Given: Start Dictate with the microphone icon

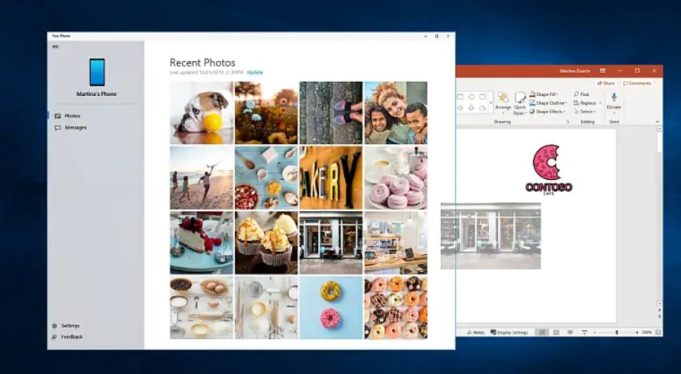Looking at the screenshot, I should [x=614, y=102].
